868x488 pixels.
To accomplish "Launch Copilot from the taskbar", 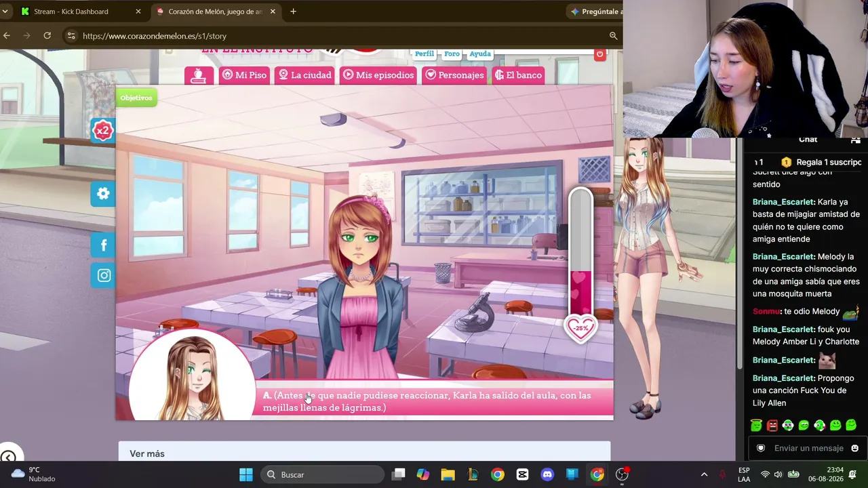I will (x=423, y=474).
